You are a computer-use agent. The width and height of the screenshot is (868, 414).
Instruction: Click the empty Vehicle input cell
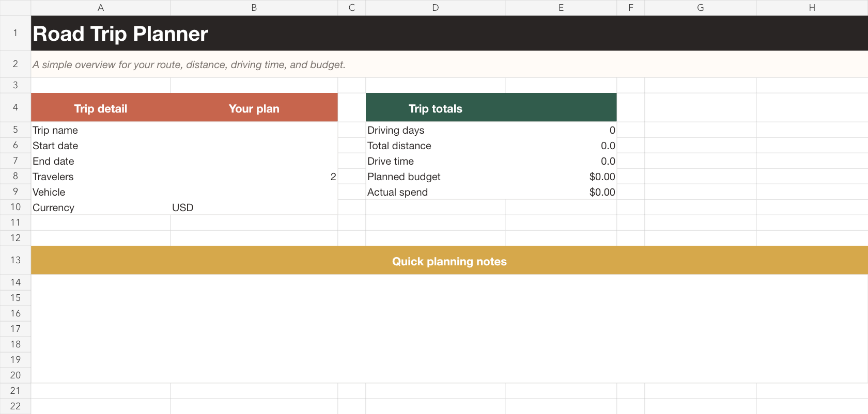click(x=254, y=192)
